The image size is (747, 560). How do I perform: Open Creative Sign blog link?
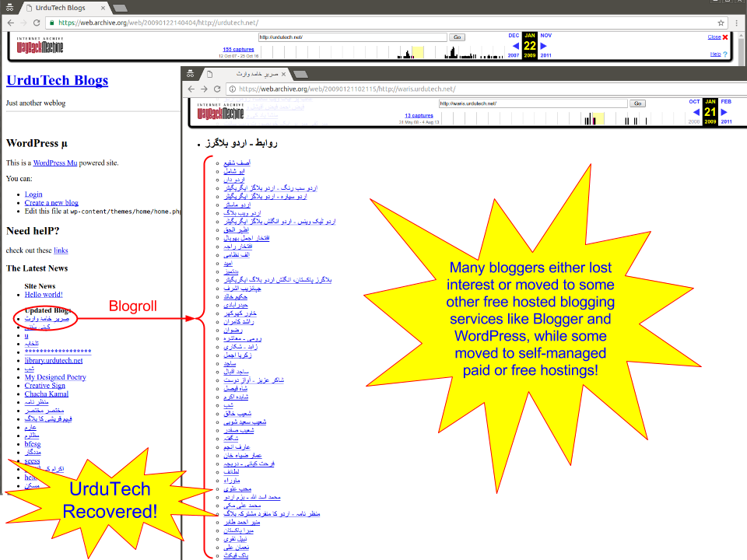[45, 385]
